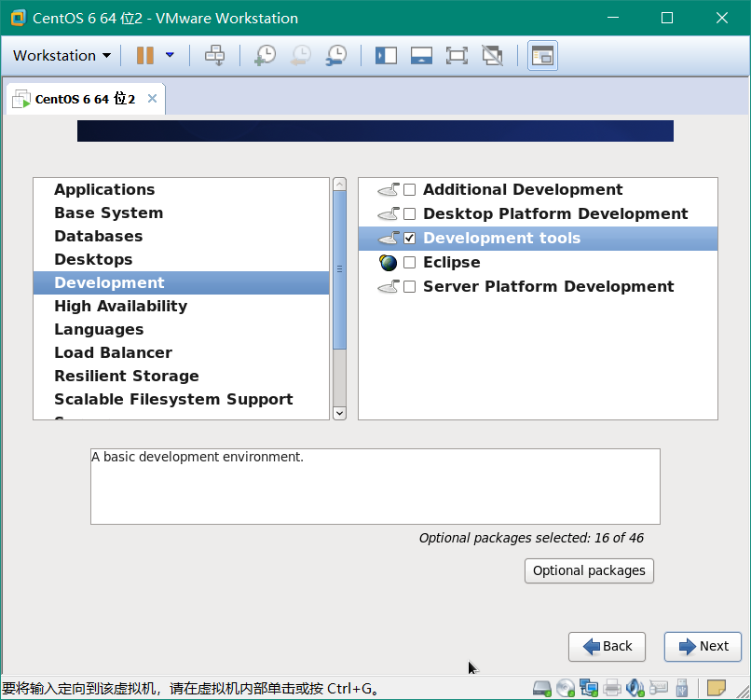This screenshot has height=700, width=751.
Task: Uncheck the Development tools checkbox
Action: pyautogui.click(x=409, y=239)
